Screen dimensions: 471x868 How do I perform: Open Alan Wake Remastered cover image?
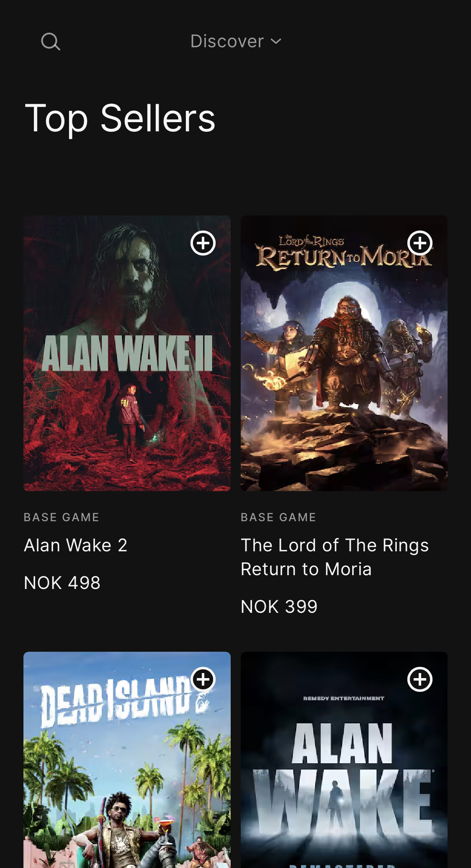(344, 760)
